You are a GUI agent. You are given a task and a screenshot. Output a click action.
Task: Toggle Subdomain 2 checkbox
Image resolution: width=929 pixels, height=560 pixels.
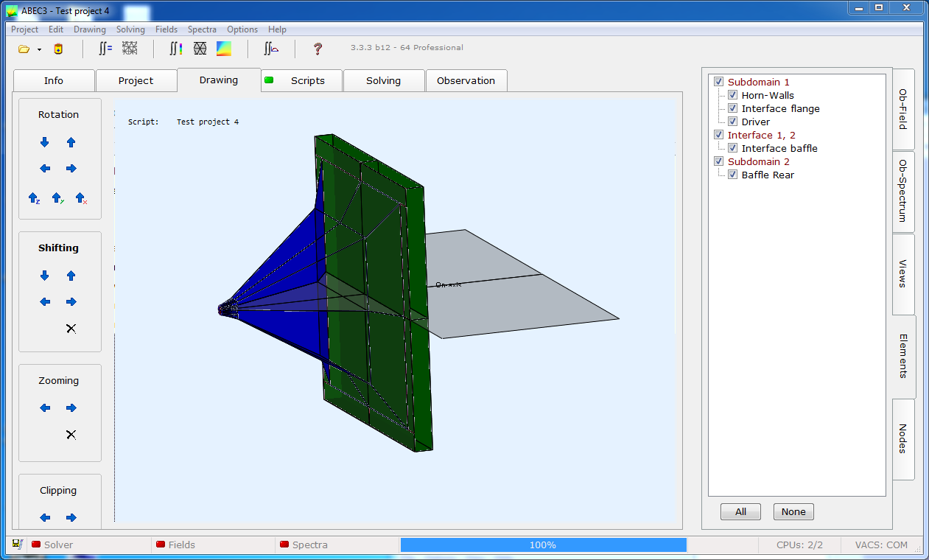click(x=719, y=161)
